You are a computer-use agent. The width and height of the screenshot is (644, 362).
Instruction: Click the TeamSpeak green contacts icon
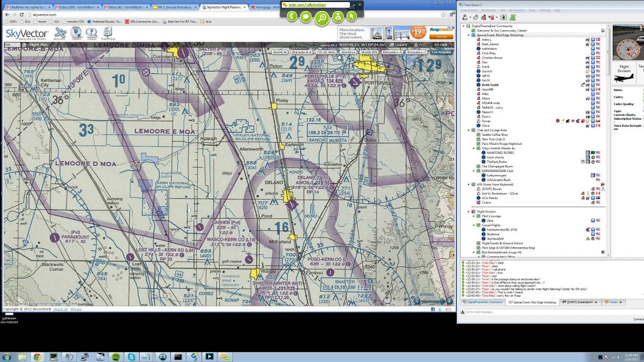(513, 18)
